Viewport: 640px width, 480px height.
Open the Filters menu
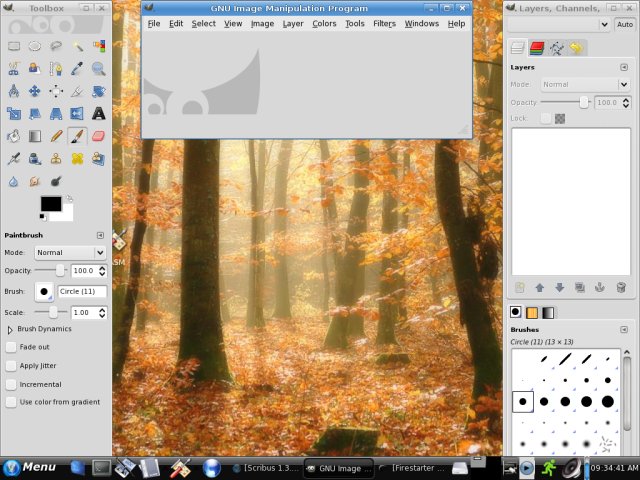(384, 23)
